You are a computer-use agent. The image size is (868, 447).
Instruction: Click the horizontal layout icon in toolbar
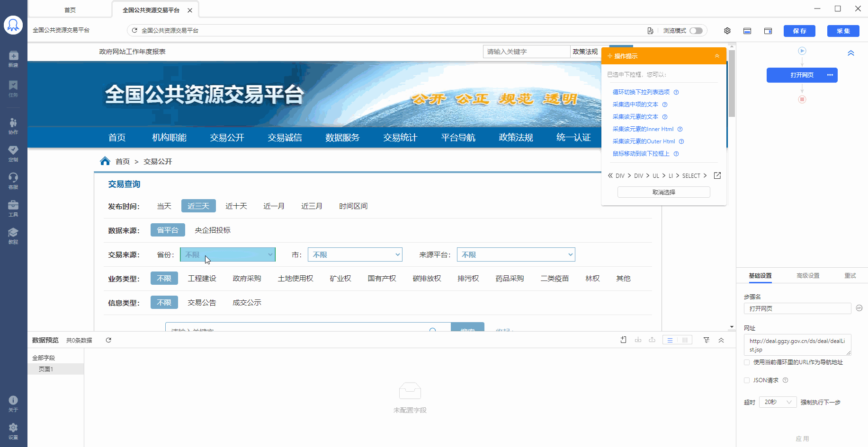[747, 31]
